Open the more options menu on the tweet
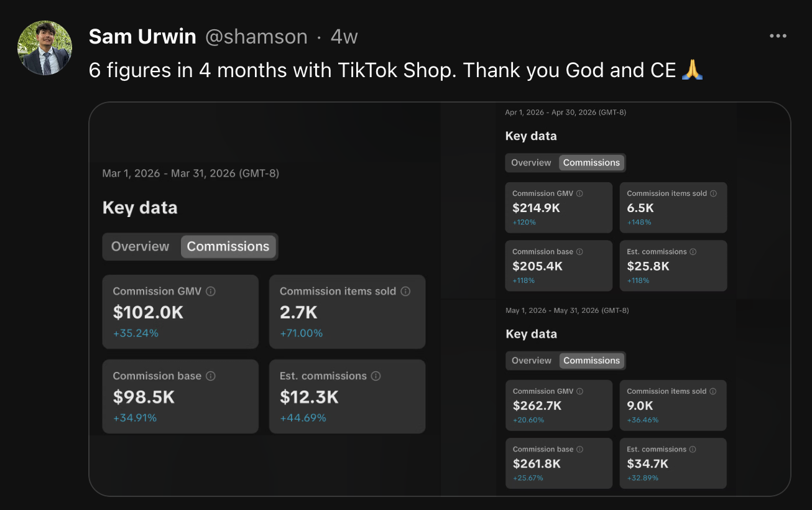 click(x=778, y=36)
